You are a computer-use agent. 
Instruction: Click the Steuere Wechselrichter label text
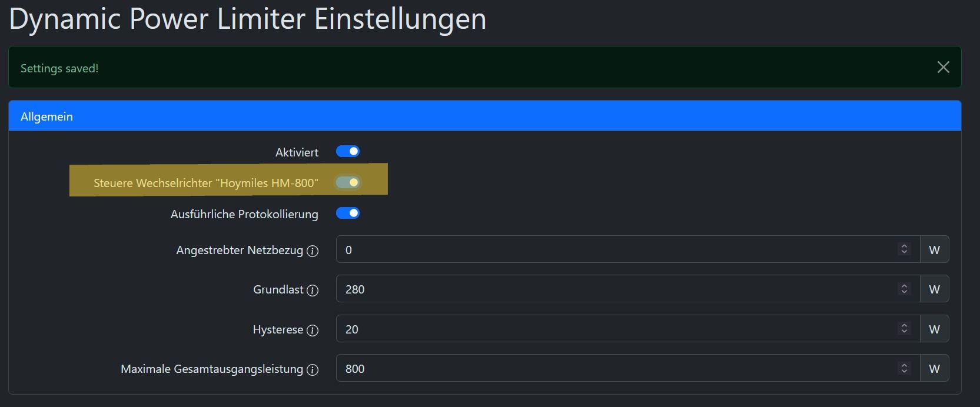pyautogui.click(x=205, y=183)
